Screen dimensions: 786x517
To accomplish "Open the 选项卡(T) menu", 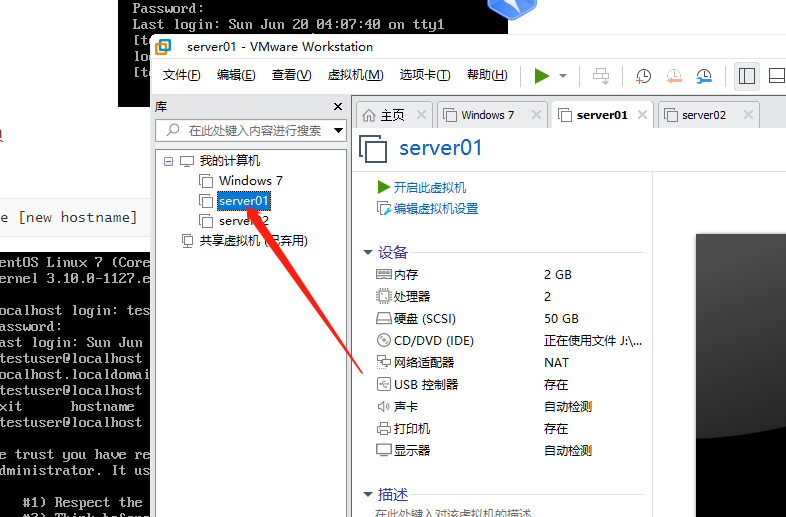I will (425, 75).
